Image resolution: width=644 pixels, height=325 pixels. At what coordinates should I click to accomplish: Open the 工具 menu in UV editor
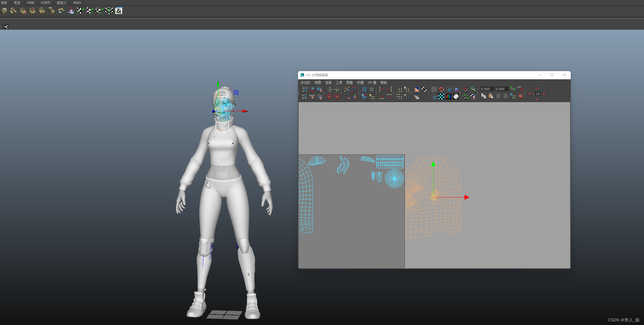pos(339,83)
